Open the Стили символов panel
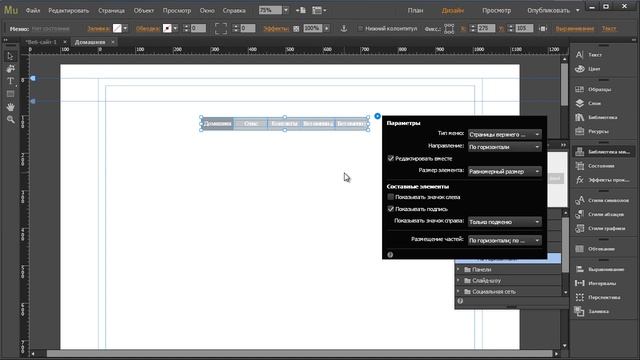This screenshot has width=640, height=360. tap(603, 200)
